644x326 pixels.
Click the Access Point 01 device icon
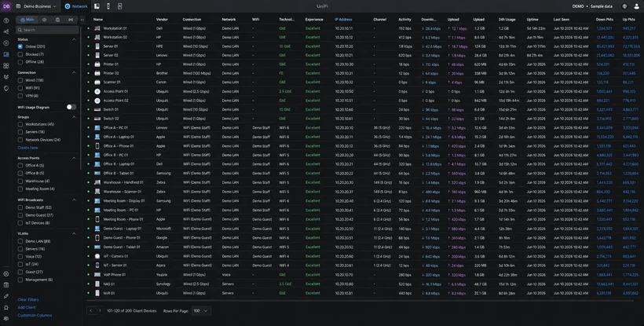tap(97, 91)
